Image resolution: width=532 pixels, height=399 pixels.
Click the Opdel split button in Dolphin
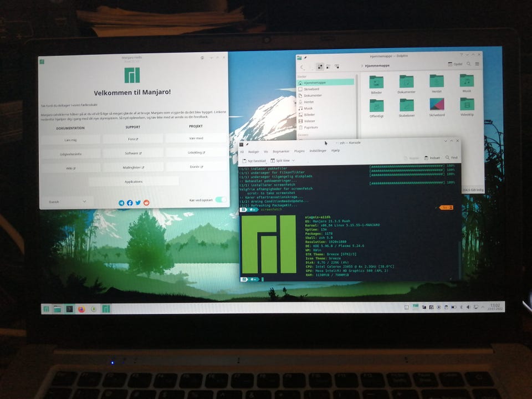coord(455,64)
